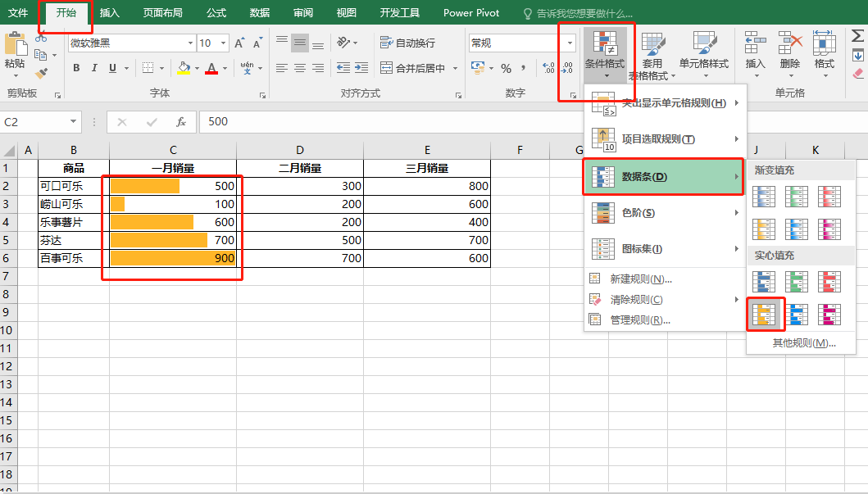
Task: Select orange solid fill data bar
Action: pyautogui.click(x=764, y=315)
